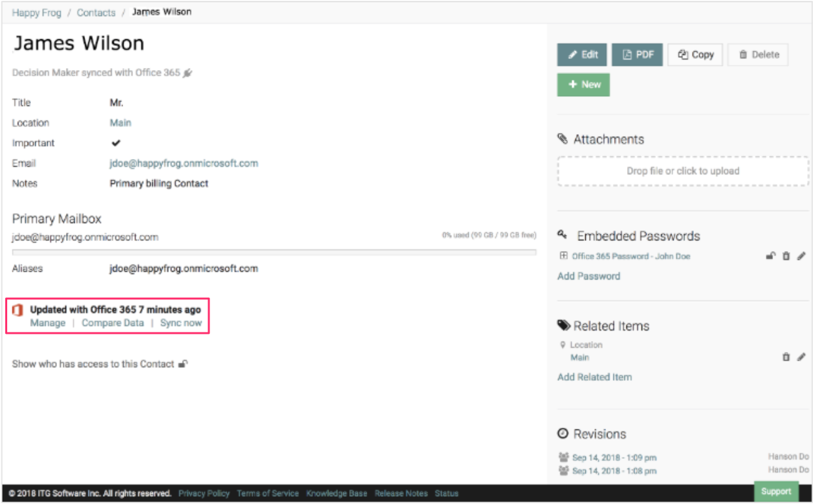813x504 pixels.
Task: Create a new item with New button
Action: tap(583, 84)
